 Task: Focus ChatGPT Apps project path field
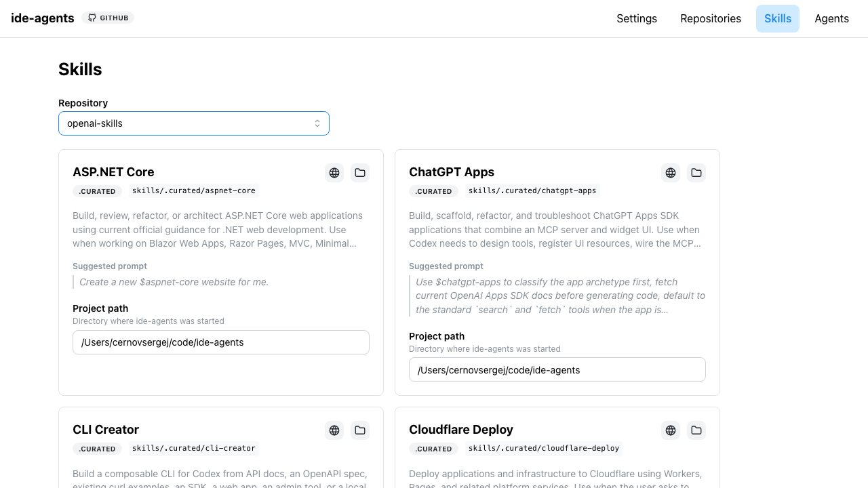[x=557, y=369]
